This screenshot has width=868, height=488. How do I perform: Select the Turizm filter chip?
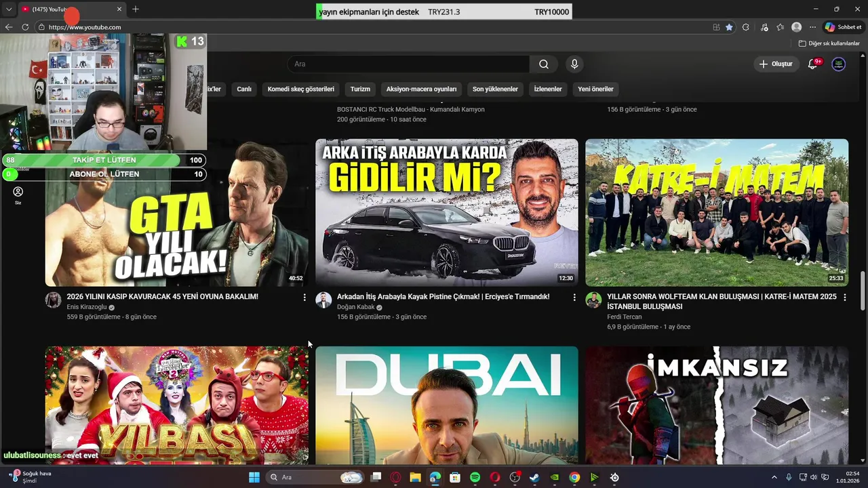pyautogui.click(x=360, y=89)
